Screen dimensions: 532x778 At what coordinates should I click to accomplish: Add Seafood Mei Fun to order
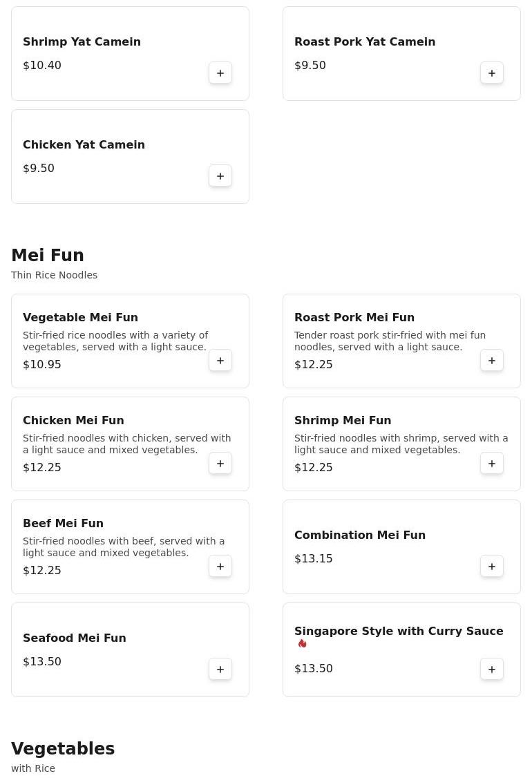click(x=220, y=670)
